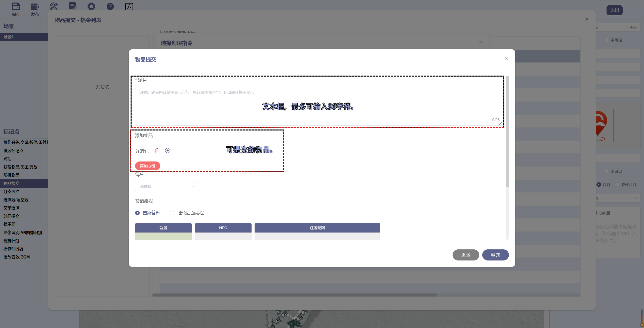Click the note edit icon in toolbar
This screenshot has width=644, height=328.
point(72,6)
